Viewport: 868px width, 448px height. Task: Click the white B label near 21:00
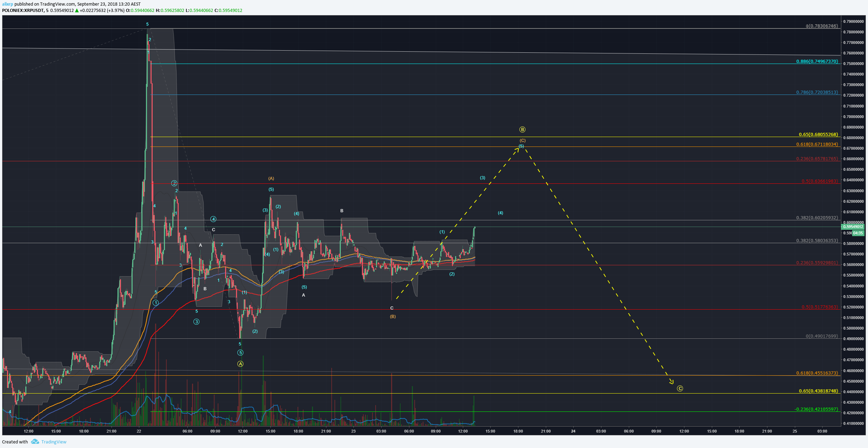[342, 211]
